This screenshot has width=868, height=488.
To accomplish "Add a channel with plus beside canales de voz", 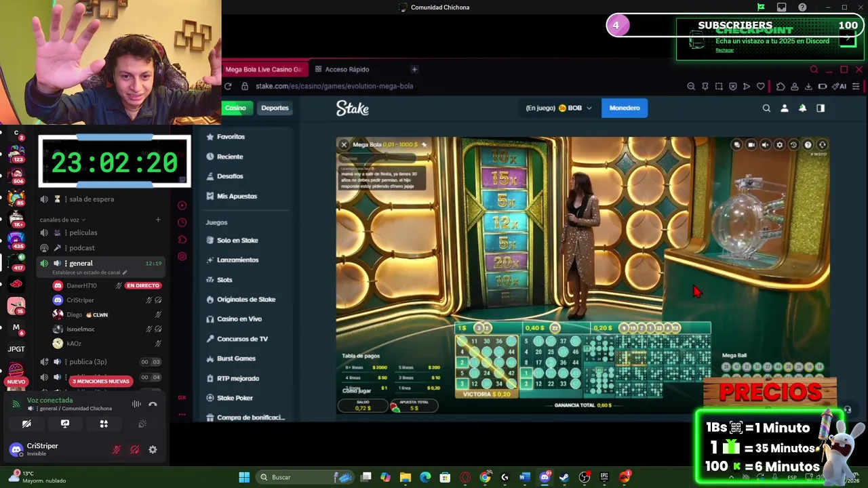I will (x=158, y=220).
